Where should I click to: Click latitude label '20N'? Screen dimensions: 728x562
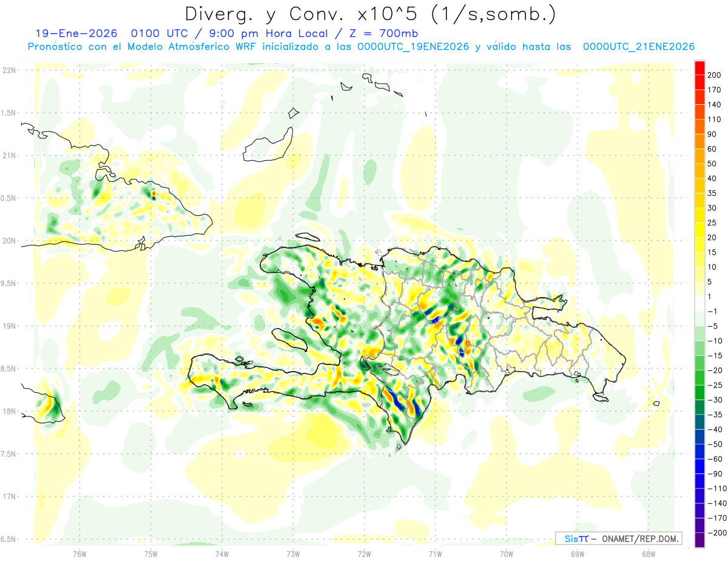point(8,241)
